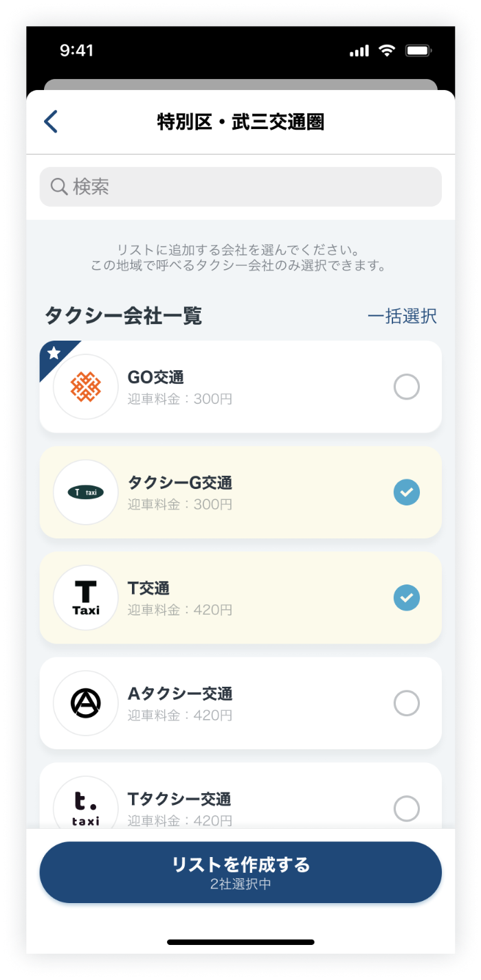Uncheck the T交通 checkmark

pos(406,597)
